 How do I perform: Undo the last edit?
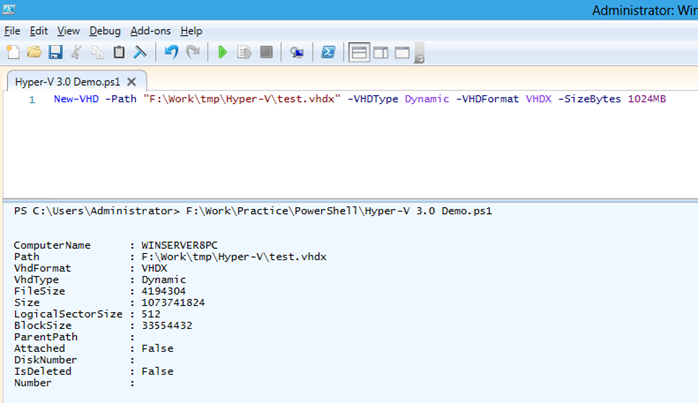[171, 52]
